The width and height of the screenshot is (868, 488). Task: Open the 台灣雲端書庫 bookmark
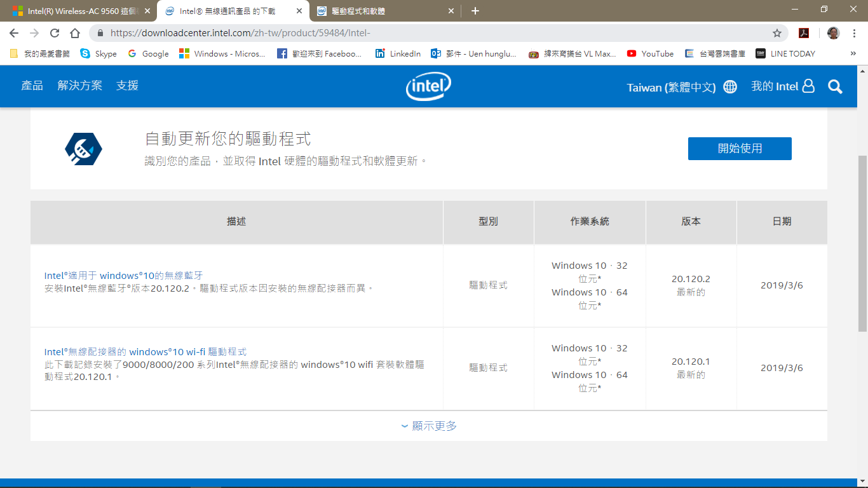point(715,54)
